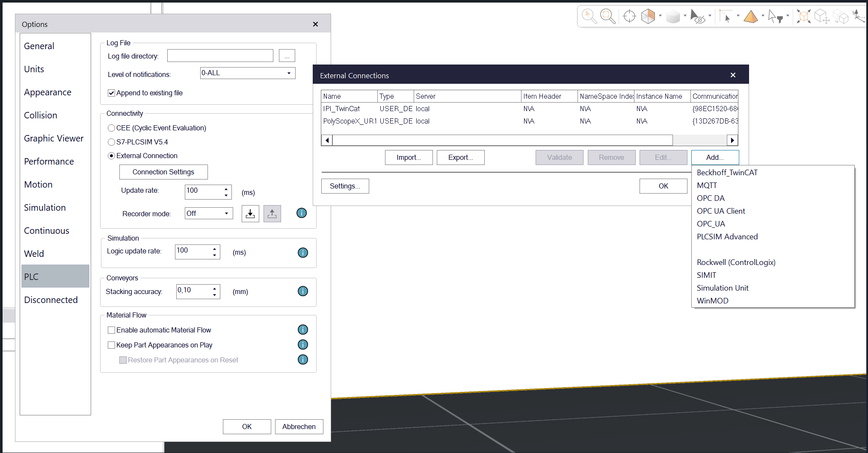Viewport: 868px width, 453px height.
Task: Check Keep Part Appearances on Play
Action: [111, 345]
